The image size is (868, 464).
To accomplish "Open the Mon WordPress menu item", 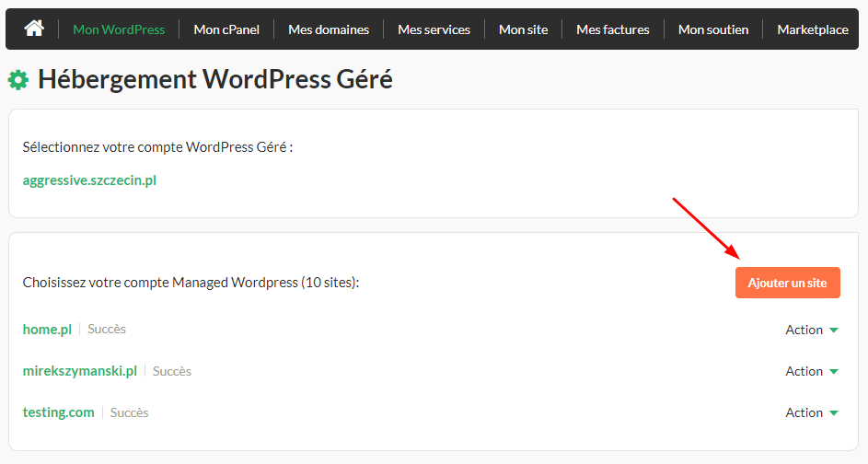I will point(119,29).
